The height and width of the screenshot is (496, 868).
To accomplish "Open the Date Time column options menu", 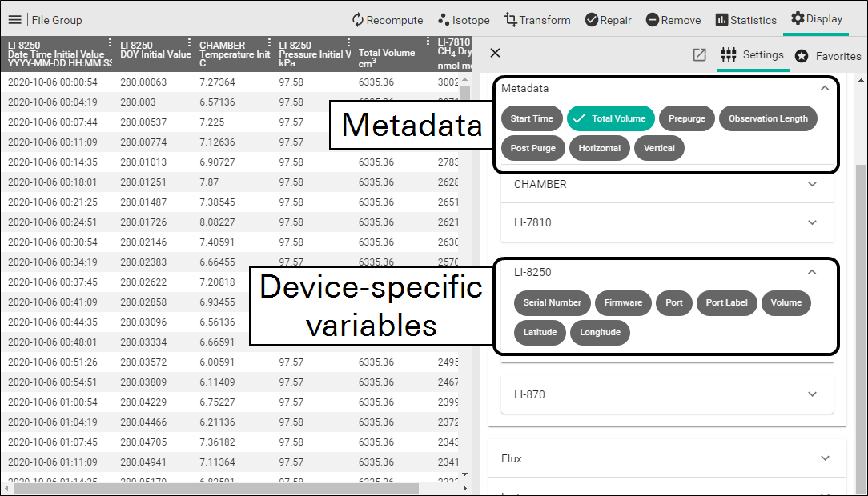I will click(110, 43).
